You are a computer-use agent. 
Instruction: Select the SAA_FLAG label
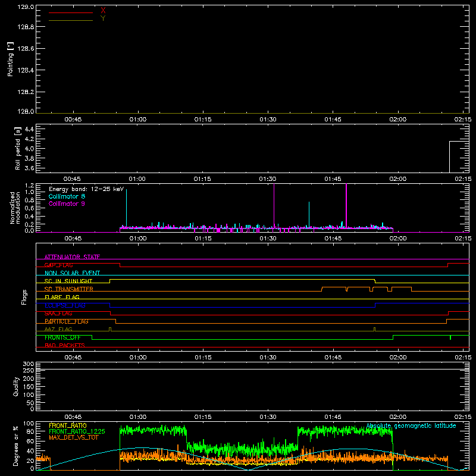58,314
